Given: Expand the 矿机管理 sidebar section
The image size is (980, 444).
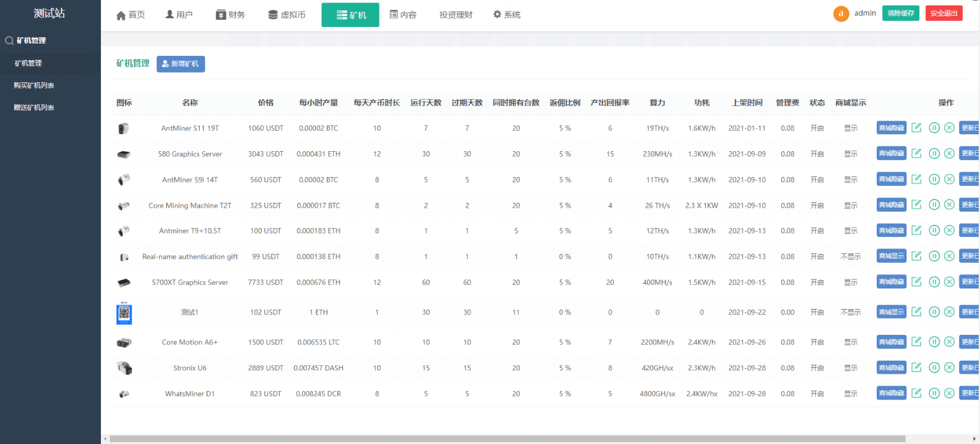Looking at the screenshot, I should pos(31,41).
